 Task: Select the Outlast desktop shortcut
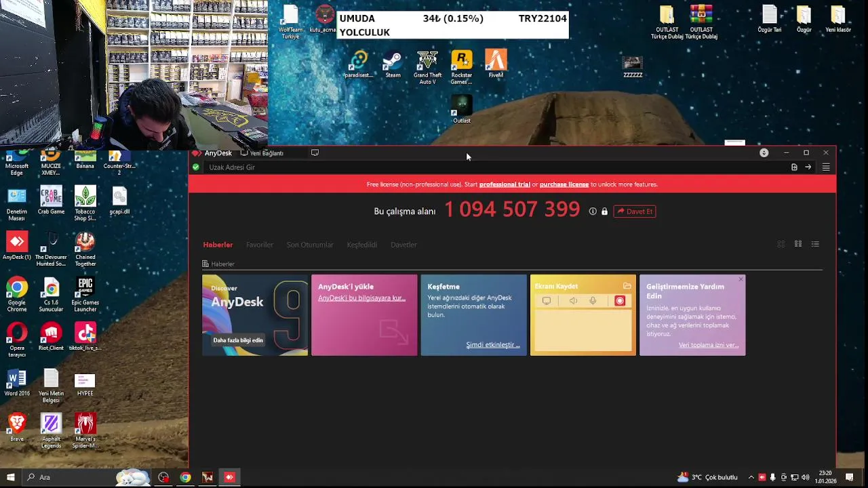[x=462, y=110]
